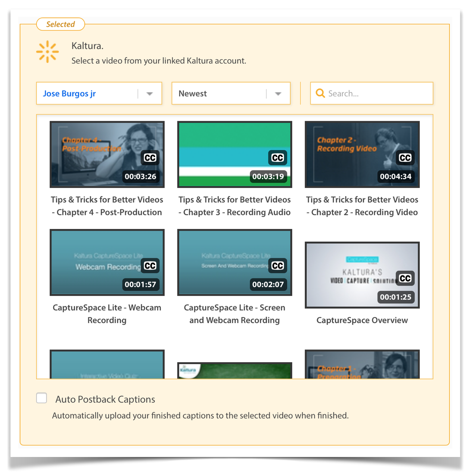This screenshot has width=470, height=476.
Task: Click the arrow on the Jose Burgos jr selector
Action: pos(150,94)
